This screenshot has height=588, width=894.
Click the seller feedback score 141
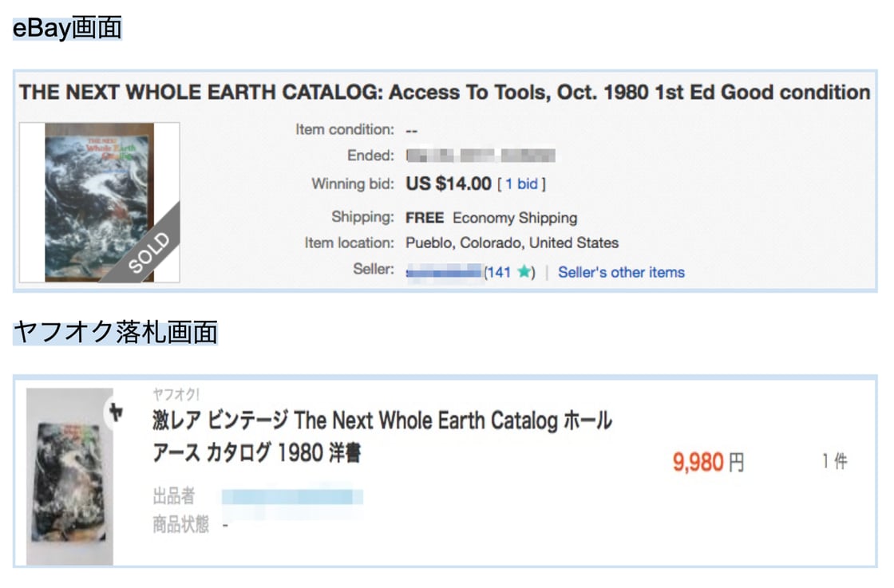(x=499, y=272)
